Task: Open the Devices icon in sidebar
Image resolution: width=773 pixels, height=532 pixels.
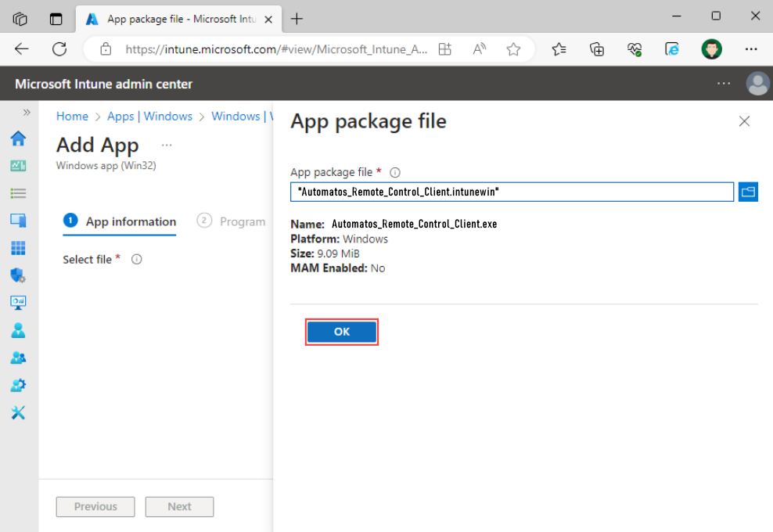Action: tap(18, 221)
